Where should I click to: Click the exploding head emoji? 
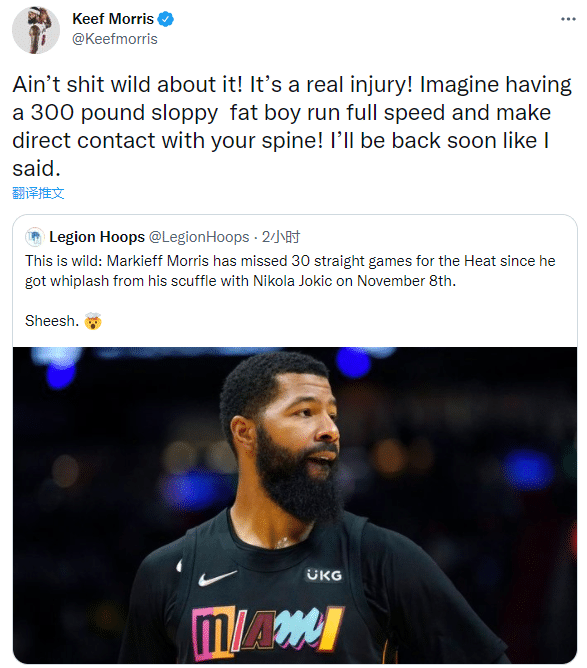tap(93, 321)
